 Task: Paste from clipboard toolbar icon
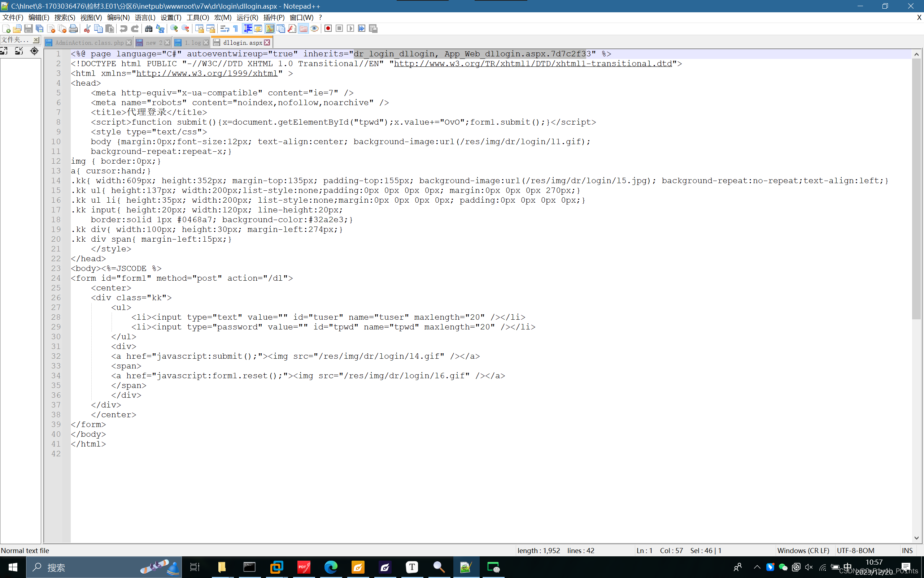[x=110, y=29]
